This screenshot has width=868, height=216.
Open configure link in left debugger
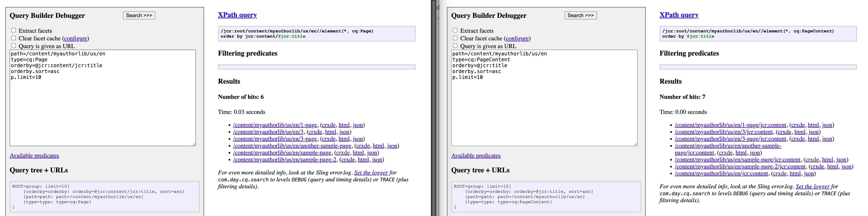click(x=76, y=38)
